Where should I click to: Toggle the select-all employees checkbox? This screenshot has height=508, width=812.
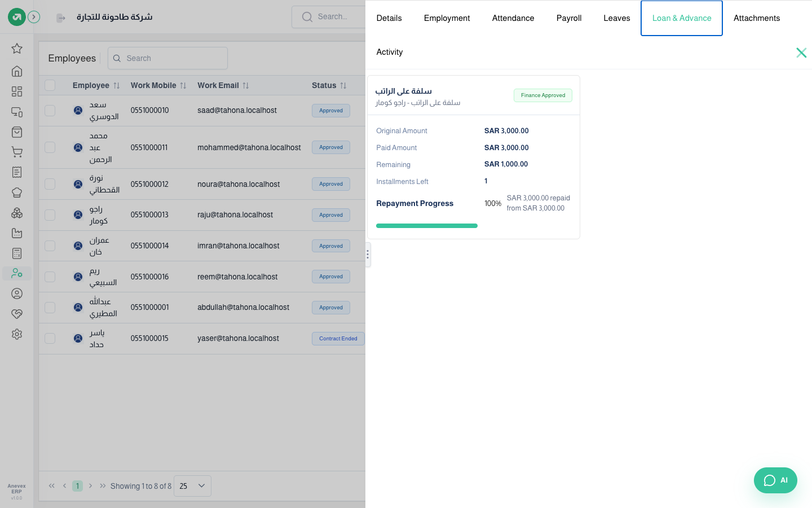(x=50, y=85)
